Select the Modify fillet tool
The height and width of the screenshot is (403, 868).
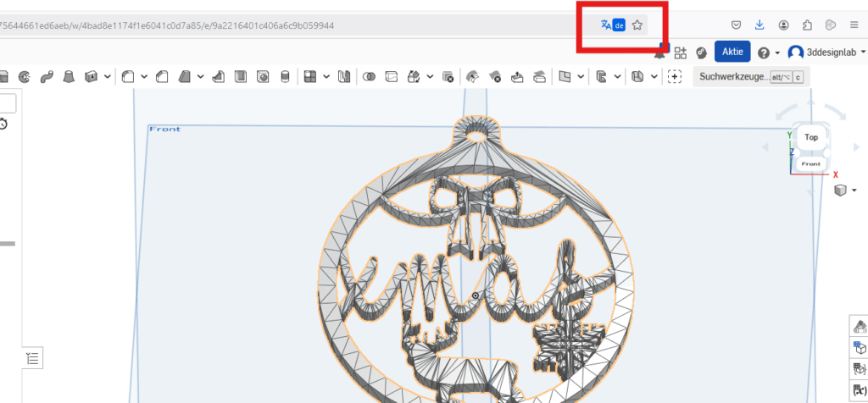coord(472,77)
